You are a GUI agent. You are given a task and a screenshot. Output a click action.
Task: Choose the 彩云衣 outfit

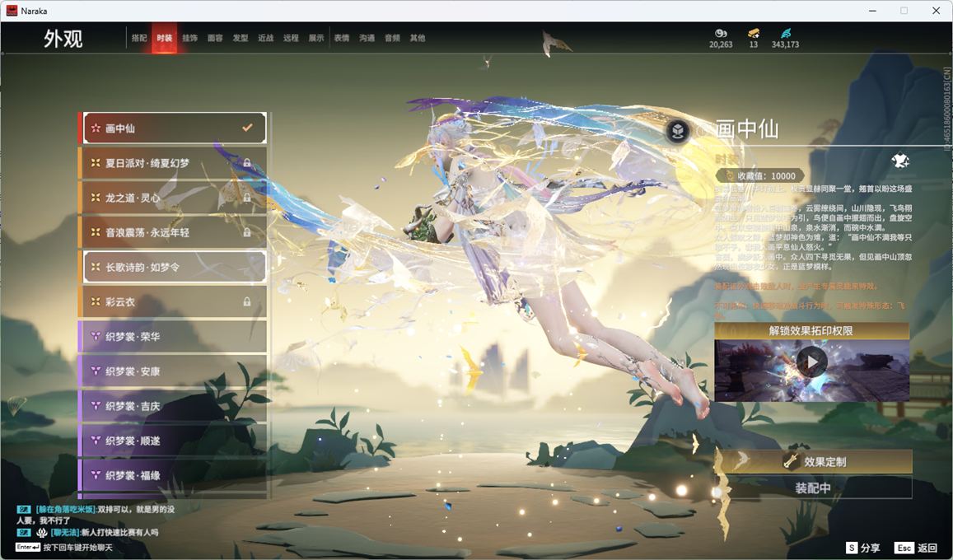pos(173,301)
